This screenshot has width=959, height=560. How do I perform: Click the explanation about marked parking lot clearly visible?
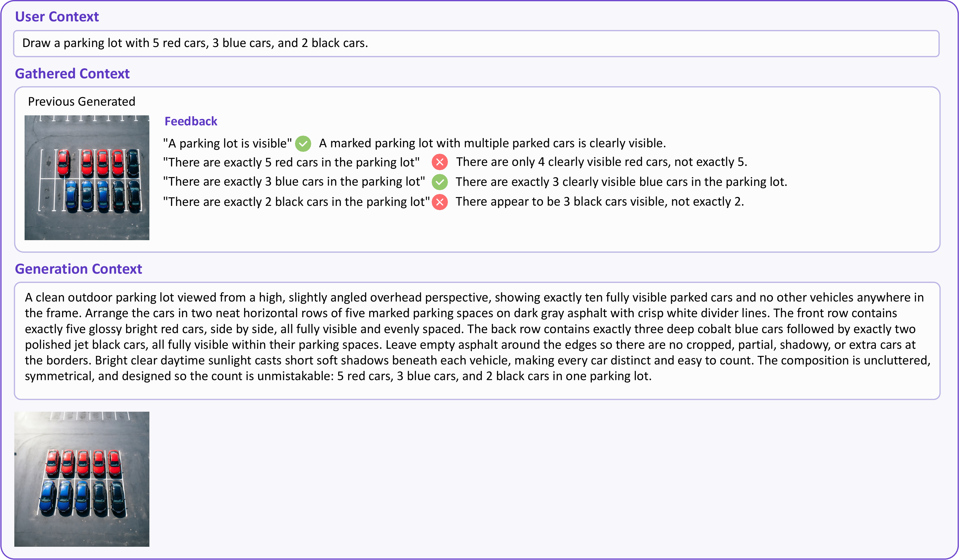pyautogui.click(x=492, y=143)
